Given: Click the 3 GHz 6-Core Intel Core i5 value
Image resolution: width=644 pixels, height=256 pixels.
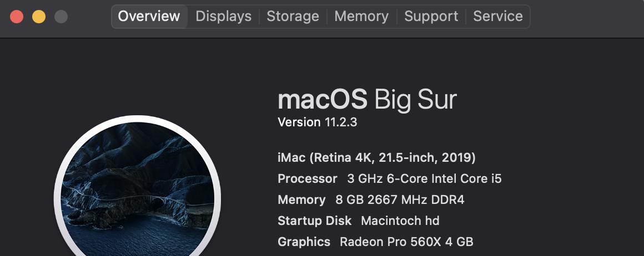Looking at the screenshot, I should click(x=424, y=179).
